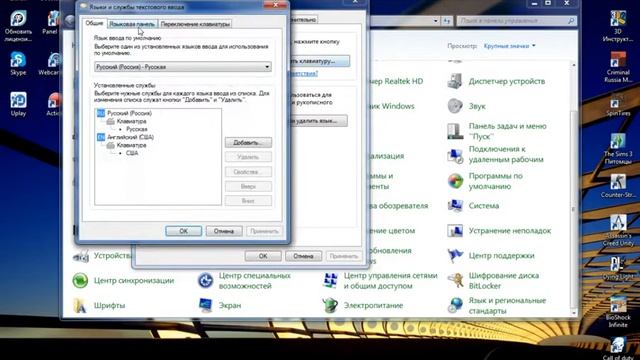Open the Устранение неполадок icon
The width and height of the screenshot is (640, 360).
[455, 231]
